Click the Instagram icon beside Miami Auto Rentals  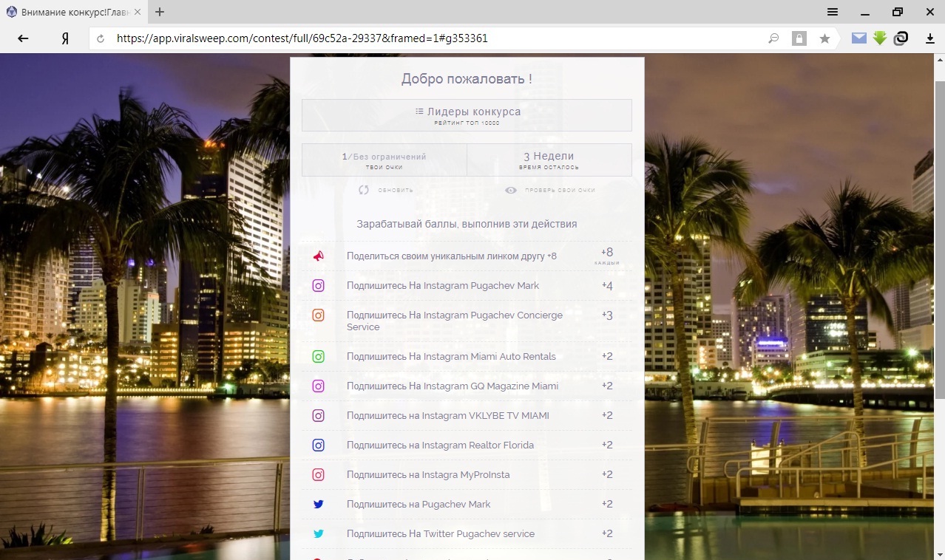(x=318, y=357)
